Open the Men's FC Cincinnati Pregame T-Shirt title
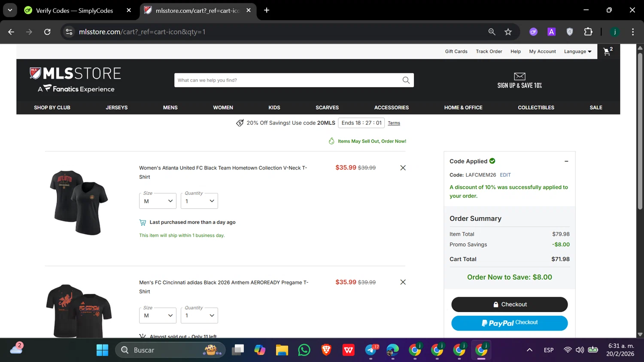Image resolution: width=644 pixels, height=362 pixels. click(224, 287)
